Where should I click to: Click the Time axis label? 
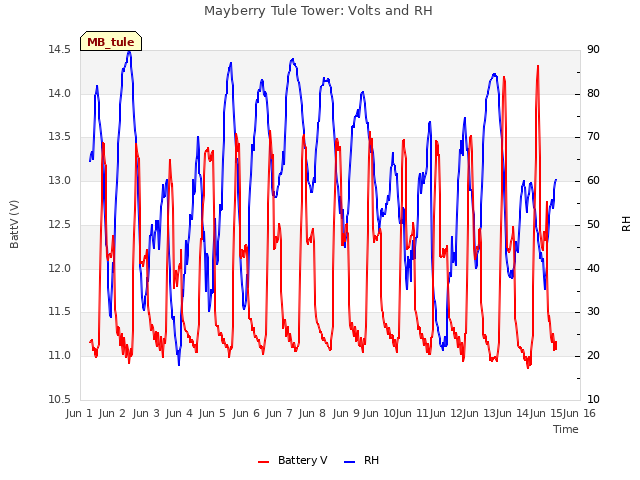(x=566, y=429)
